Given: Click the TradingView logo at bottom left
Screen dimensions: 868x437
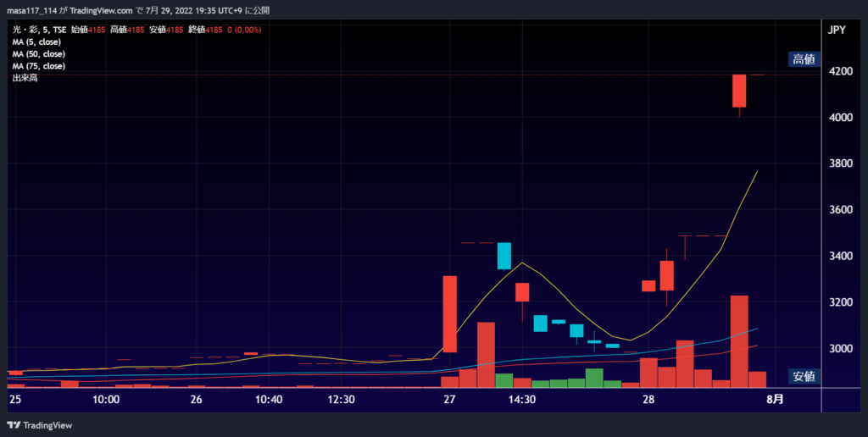Looking at the screenshot, I should tap(39, 425).
